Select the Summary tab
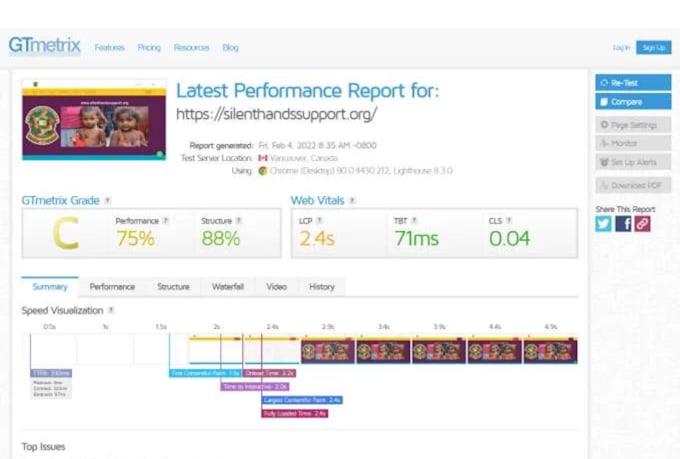The image size is (680, 459). (x=50, y=287)
